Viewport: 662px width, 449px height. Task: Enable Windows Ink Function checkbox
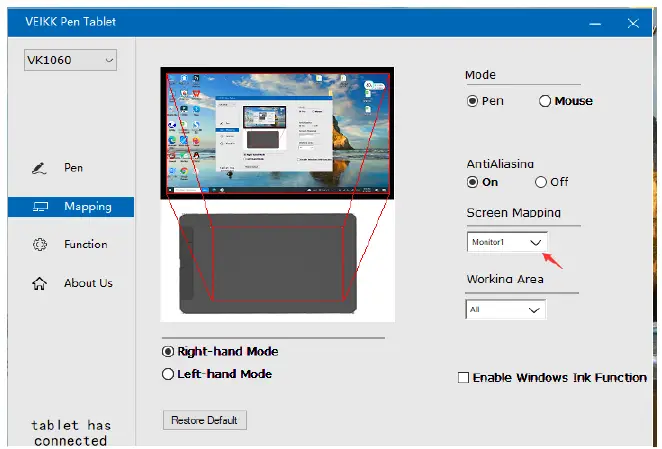464,378
